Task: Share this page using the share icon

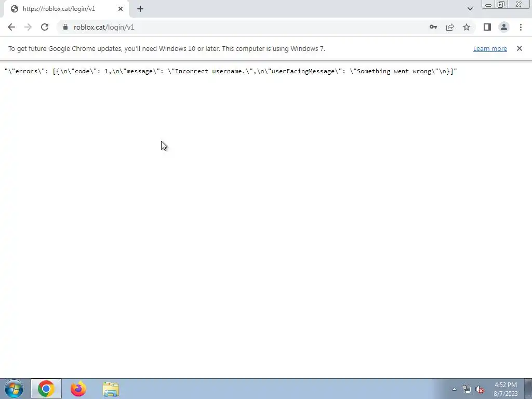Action: (x=450, y=27)
